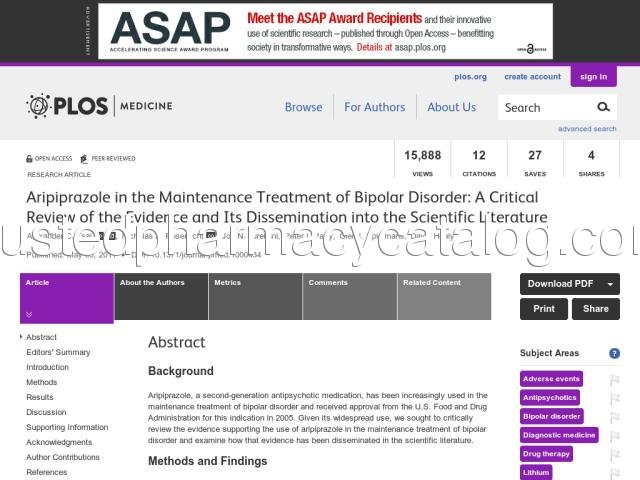Click the sign in button
640x480 pixels.
[593, 76]
